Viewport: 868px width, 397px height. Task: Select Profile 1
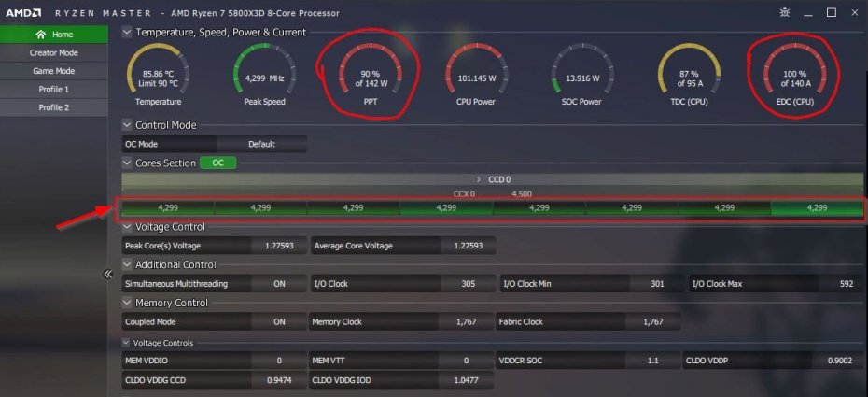(54, 89)
